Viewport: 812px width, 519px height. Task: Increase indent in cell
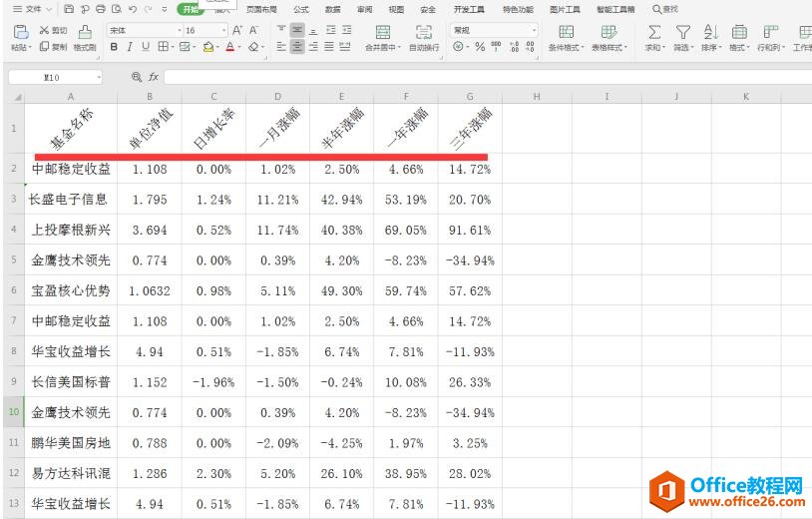click(x=347, y=30)
